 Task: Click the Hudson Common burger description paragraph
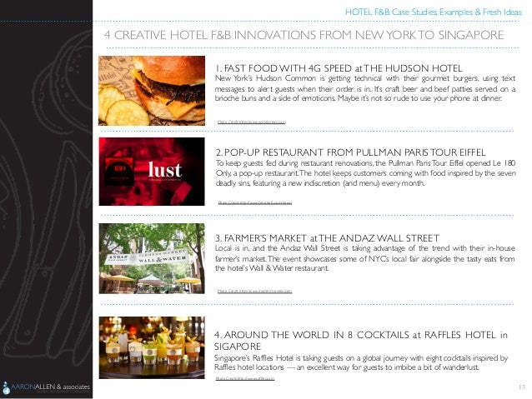[x=365, y=88]
